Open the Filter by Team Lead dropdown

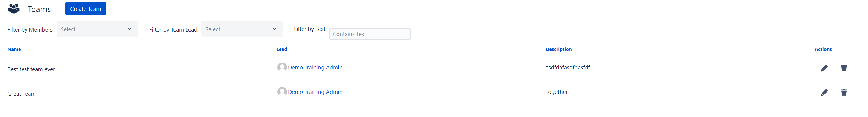(x=242, y=29)
